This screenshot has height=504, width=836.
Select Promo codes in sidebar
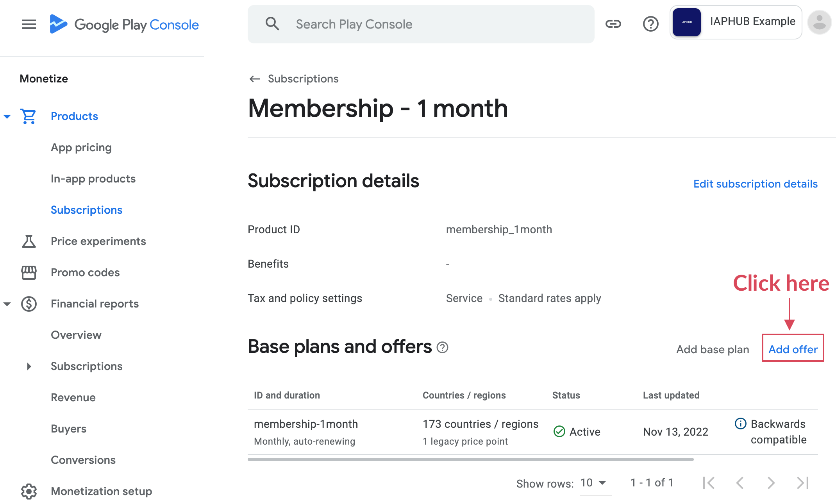(85, 273)
